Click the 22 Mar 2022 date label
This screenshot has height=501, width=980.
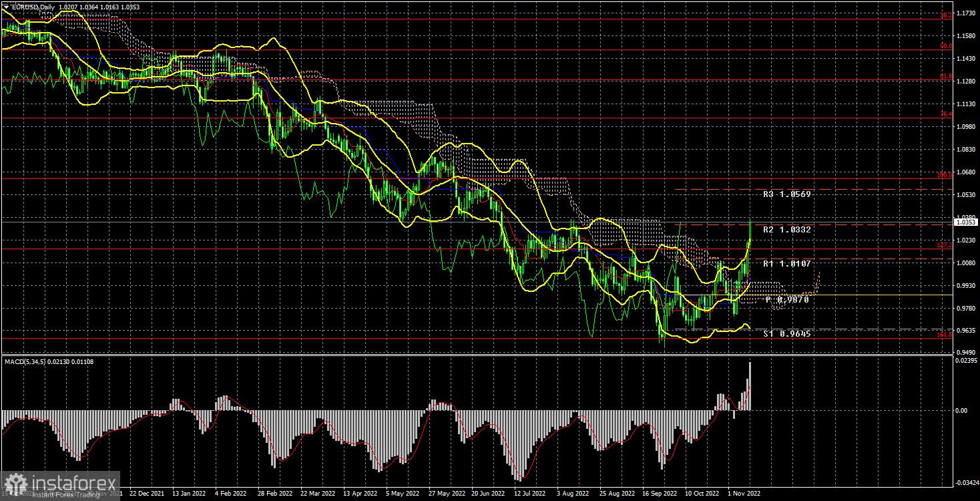pyautogui.click(x=316, y=494)
